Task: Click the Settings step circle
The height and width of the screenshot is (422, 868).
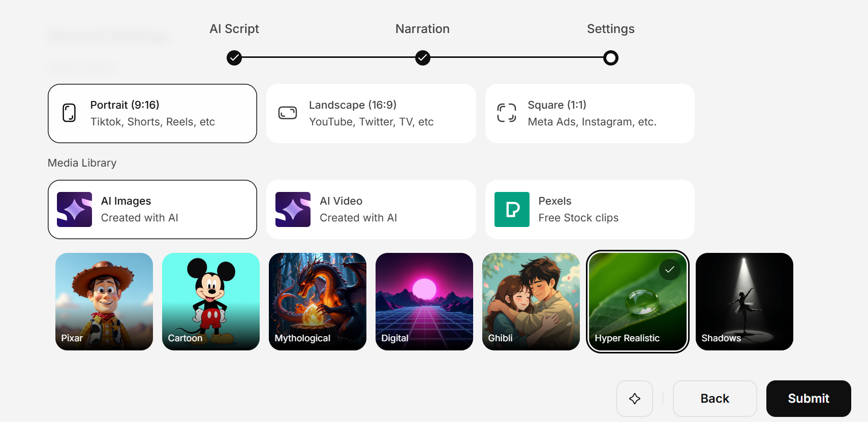Action: coord(611,58)
